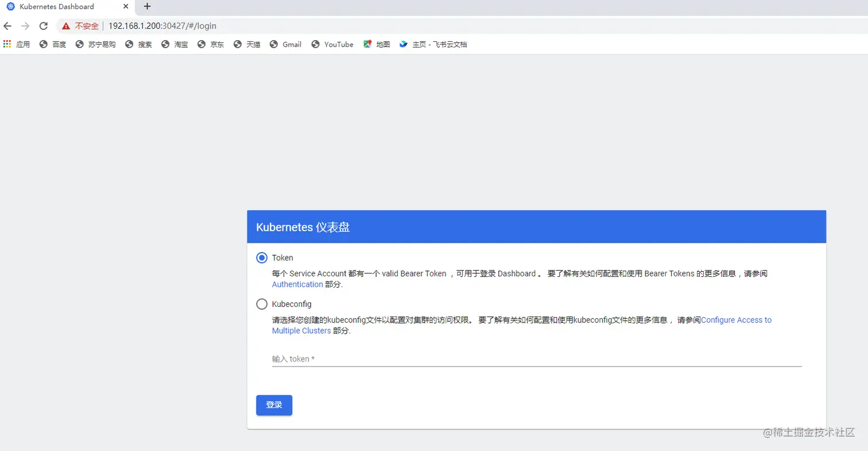Click the Kubernetes 仪表盘 header title
The width and height of the screenshot is (868, 451).
click(x=303, y=227)
